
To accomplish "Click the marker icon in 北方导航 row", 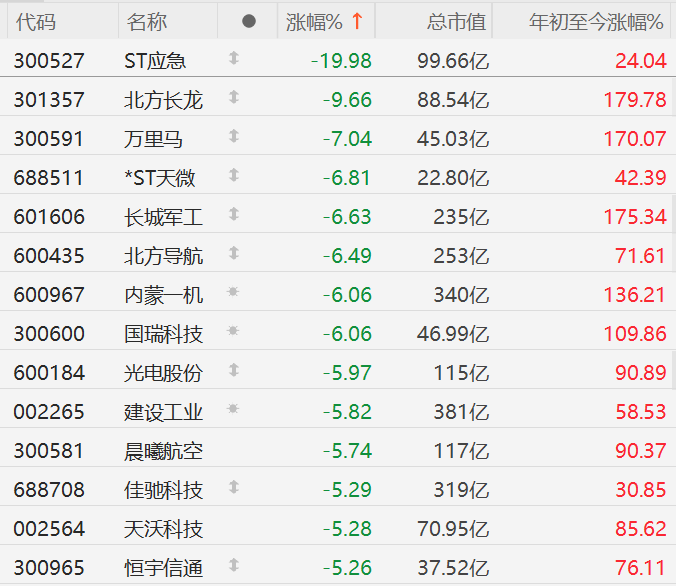I will pos(234,253).
